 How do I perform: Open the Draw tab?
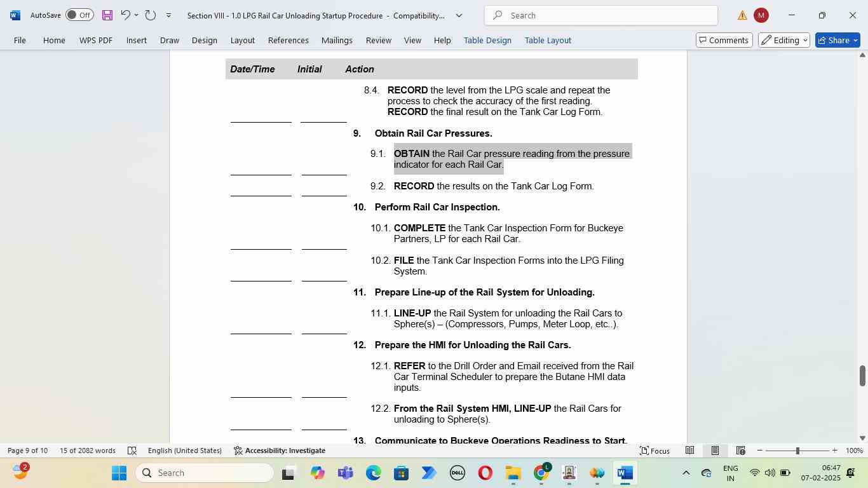pyautogui.click(x=169, y=40)
